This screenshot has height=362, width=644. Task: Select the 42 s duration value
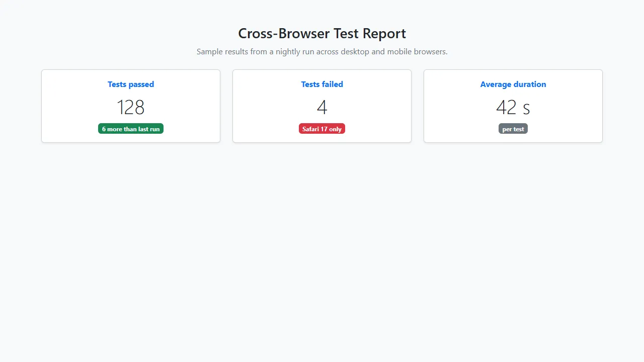pyautogui.click(x=513, y=107)
